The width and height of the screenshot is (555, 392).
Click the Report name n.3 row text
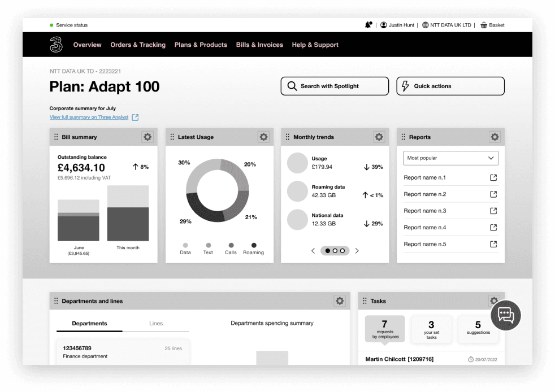coord(425,211)
